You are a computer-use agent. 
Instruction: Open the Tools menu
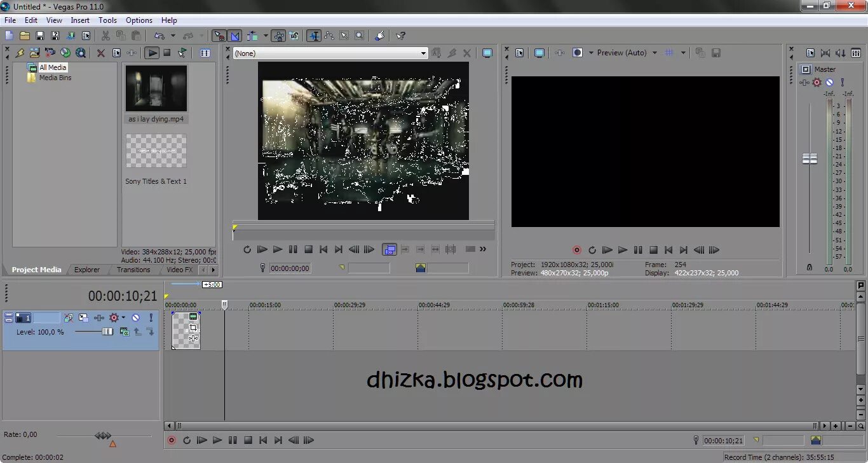(107, 20)
